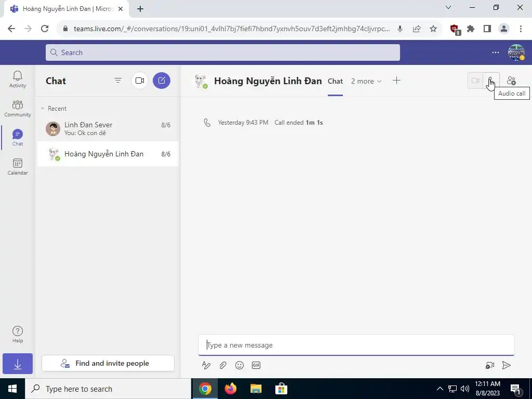This screenshot has width=532, height=399.
Task: Show hidden system tray icons
Action: [440, 389]
